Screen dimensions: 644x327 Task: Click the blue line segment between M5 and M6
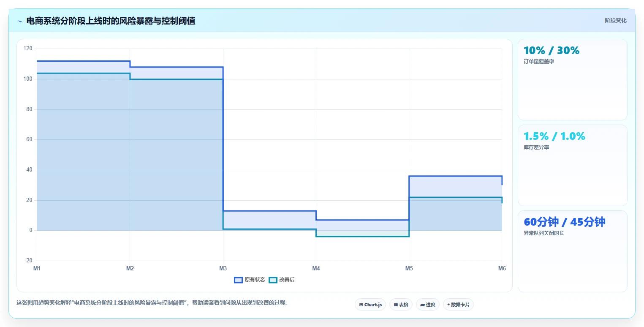coord(455,176)
